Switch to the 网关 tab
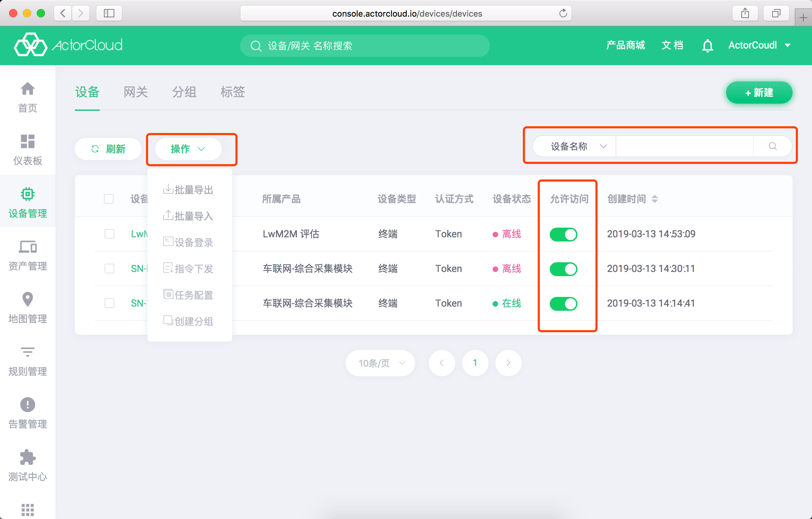Viewport: 812px width, 519px height. tap(136, 92)
